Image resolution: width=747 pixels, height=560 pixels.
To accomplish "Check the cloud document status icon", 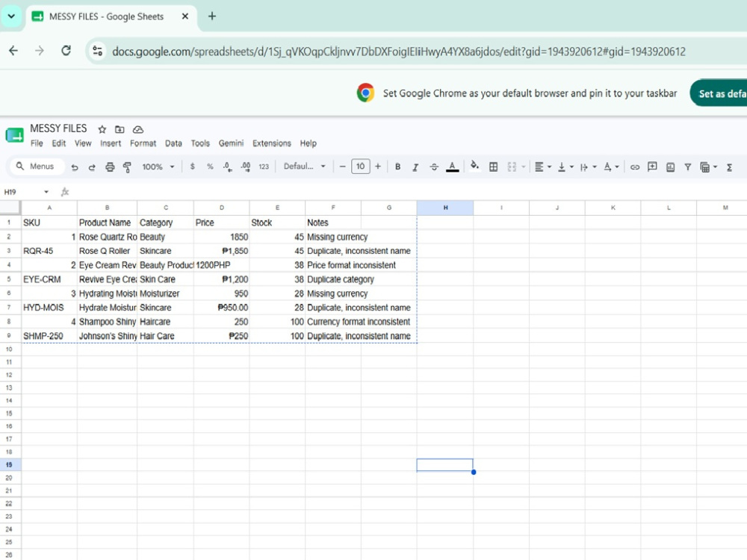I will pos(137,129).
